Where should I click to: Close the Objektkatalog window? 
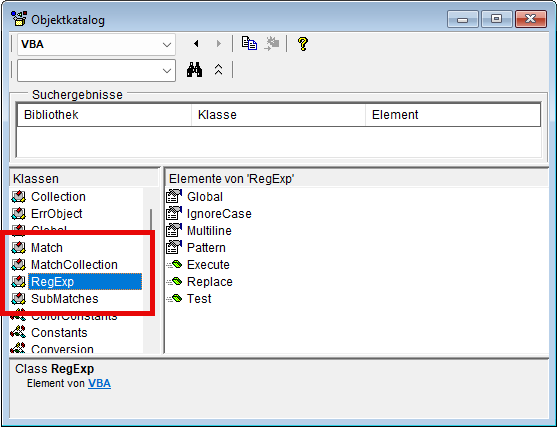530,19
